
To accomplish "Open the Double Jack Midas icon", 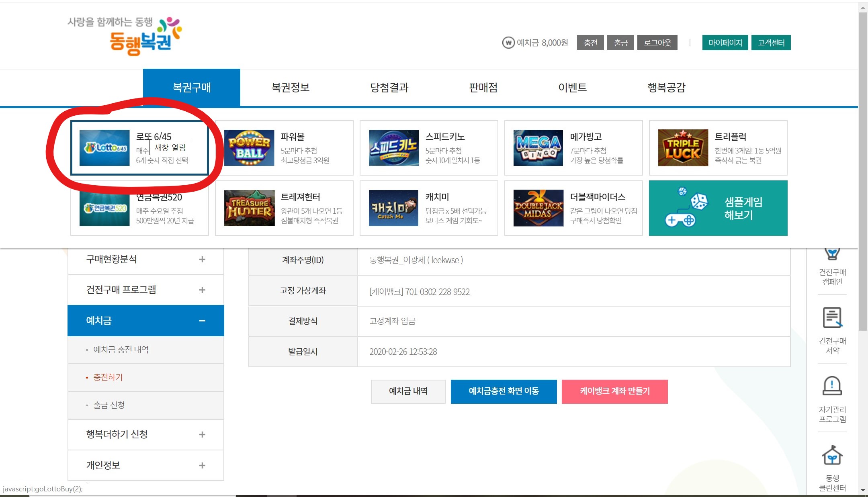I will (538, 208).
